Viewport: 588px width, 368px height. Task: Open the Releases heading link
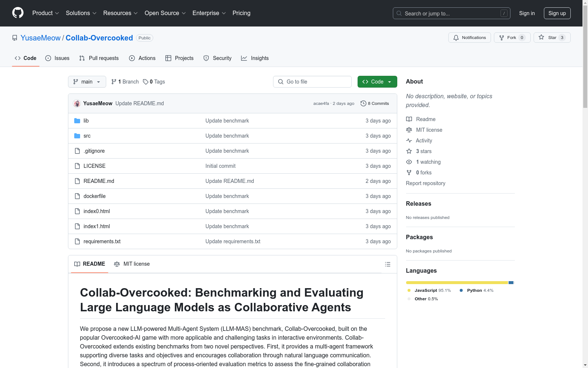point(419,204)
